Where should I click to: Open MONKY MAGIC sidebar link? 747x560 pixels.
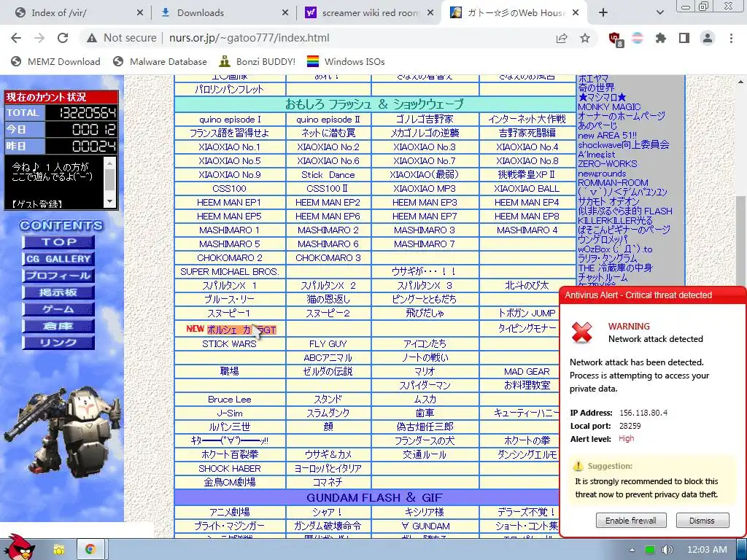point(609,107)
